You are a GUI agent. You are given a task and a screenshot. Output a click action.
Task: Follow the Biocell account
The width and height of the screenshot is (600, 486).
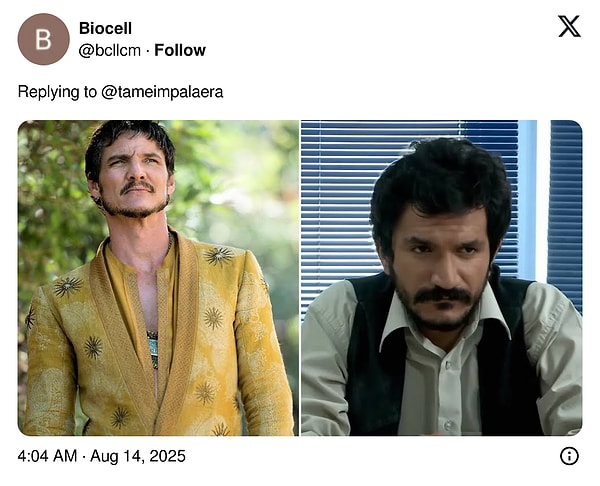(180, 50)
